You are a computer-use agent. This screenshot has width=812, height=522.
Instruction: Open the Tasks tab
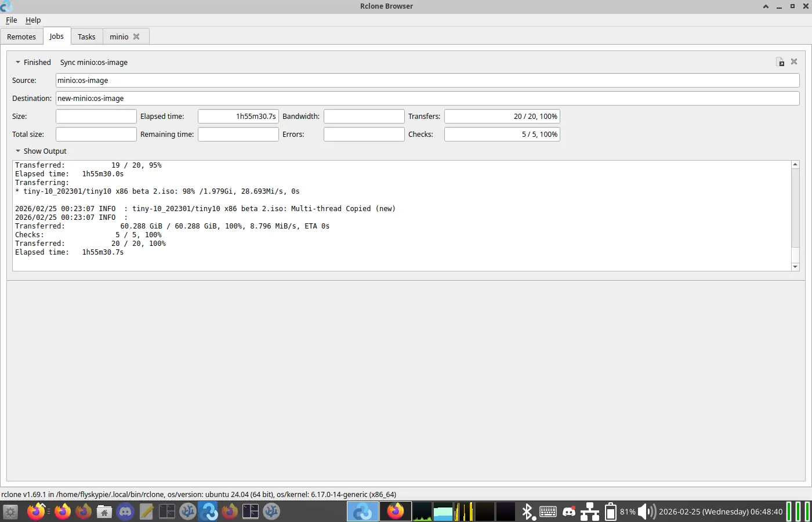pos(86,37)
